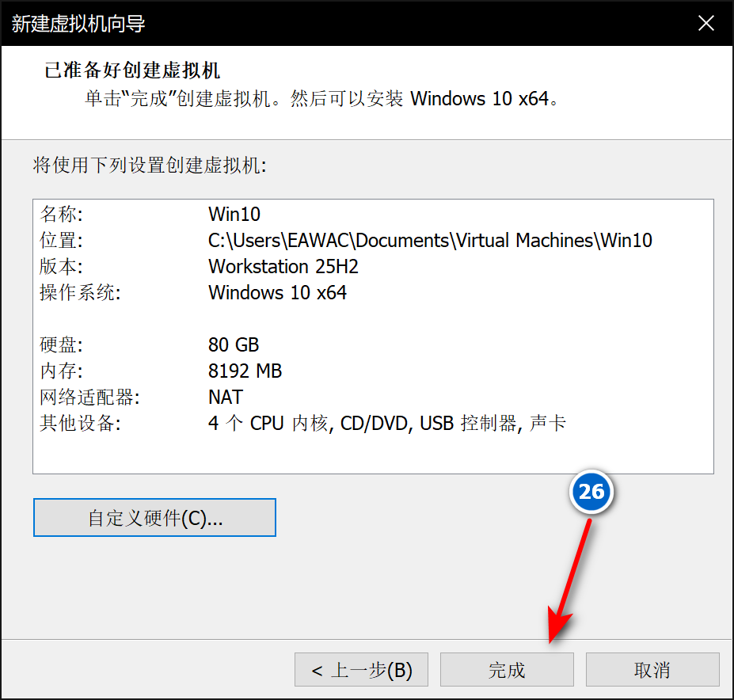This screenshot has height=700, width=734.
Task: Click the 其他设备 CPU and CD/DVD entry
Action: [x=386, y=424]
